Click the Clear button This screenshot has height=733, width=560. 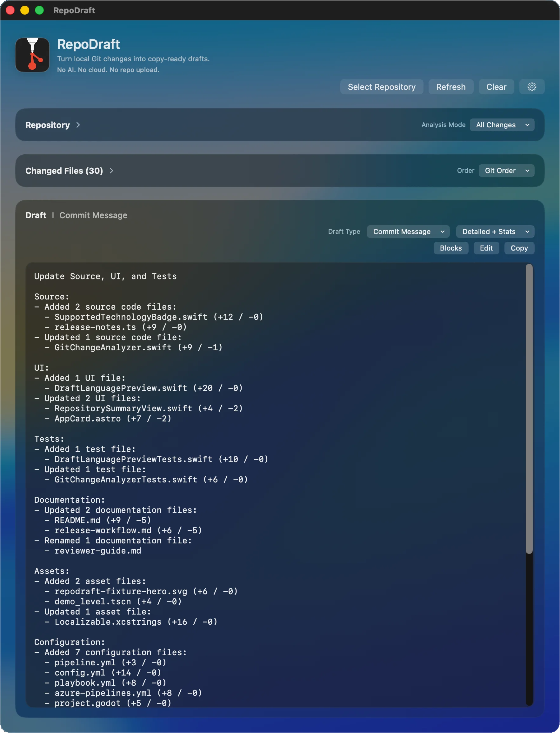[496, 87]
